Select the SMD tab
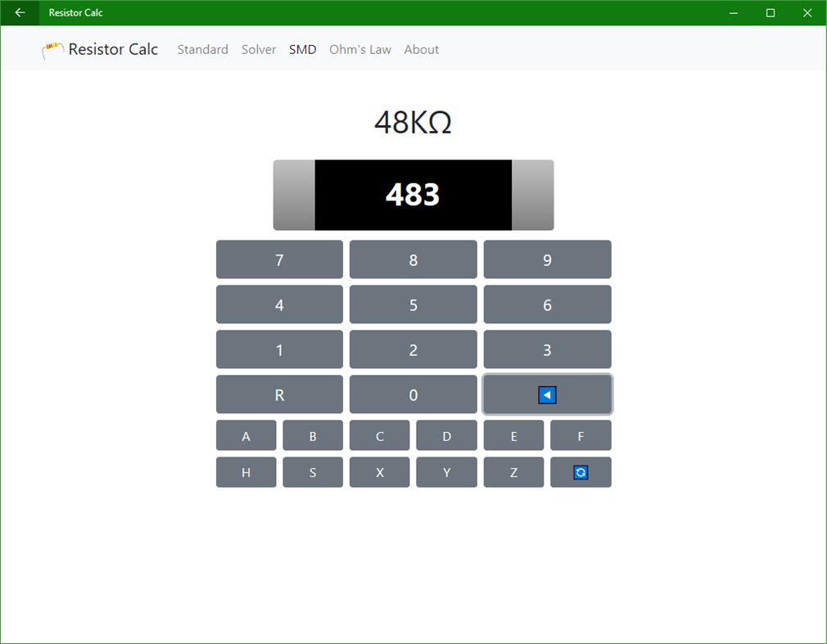 tap(302, 49)
